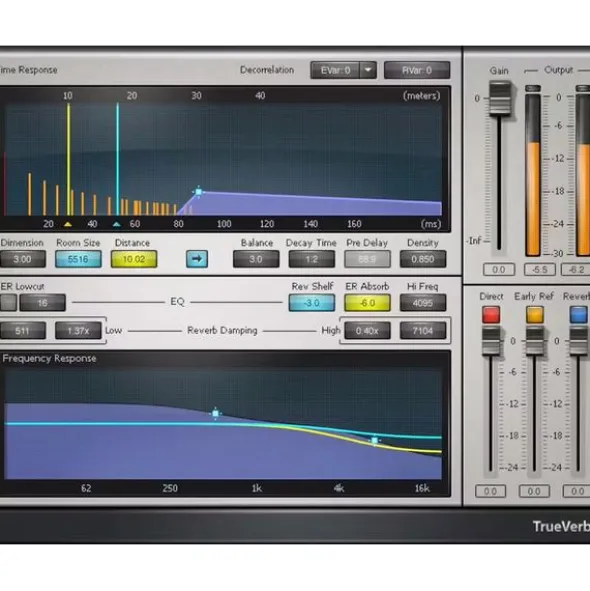This screenshot has width=590, height=591.
Task: Click the Pre Delay value field
Action: 367,259
